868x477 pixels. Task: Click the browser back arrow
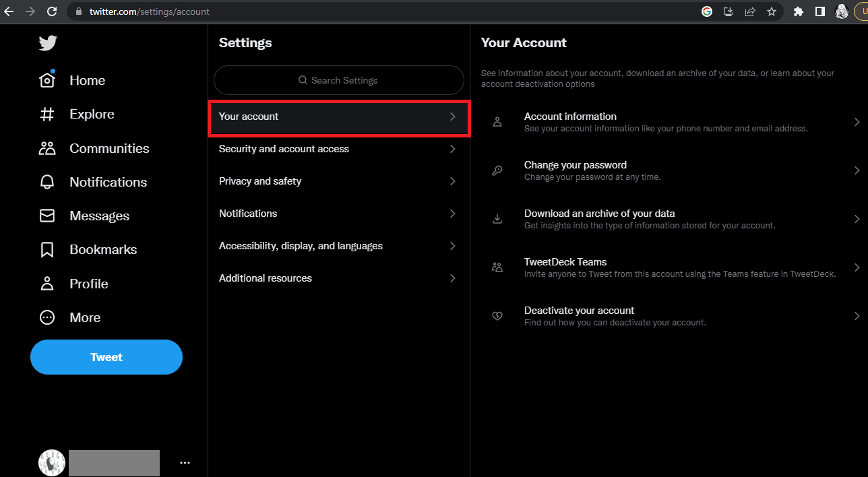tap(9, 11)
